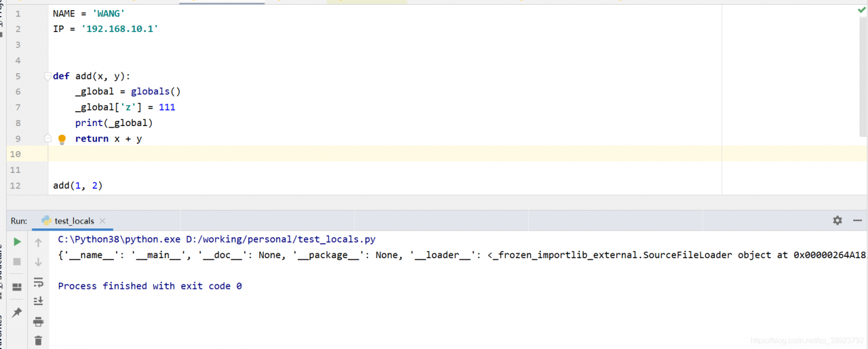This screenshot has height=349, width=868.
Task: Click 'Process finished with exit code 0' text
Action: pos(150,286)
